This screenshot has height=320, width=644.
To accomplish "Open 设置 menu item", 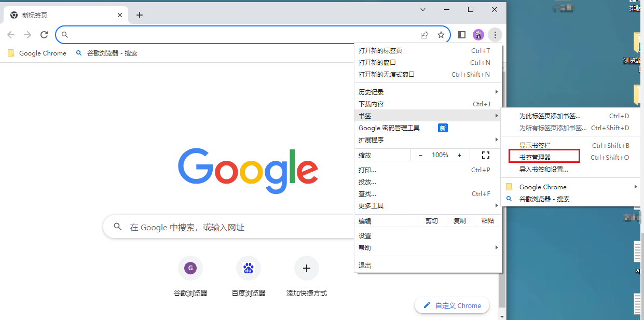I will [x=428, y=235].
